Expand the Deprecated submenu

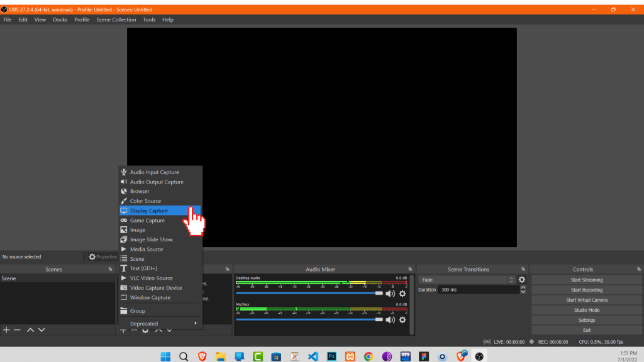160,324
